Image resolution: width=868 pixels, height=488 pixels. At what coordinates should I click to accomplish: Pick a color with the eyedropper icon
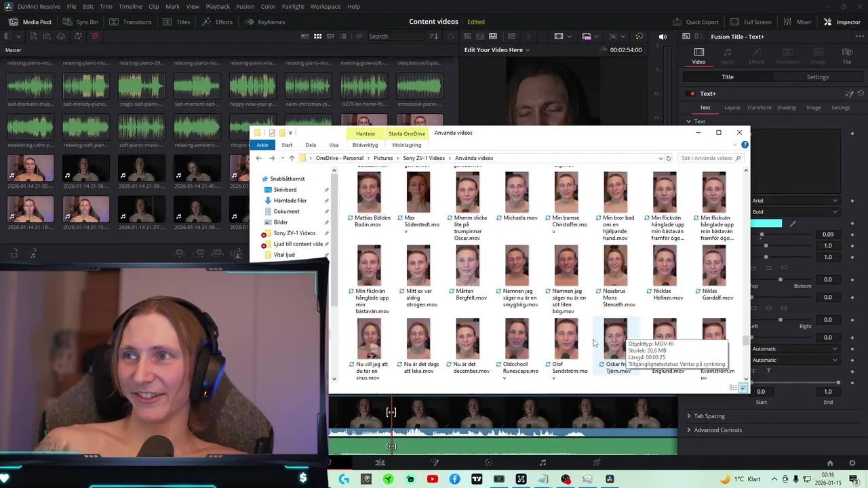(x=793, y=223)
